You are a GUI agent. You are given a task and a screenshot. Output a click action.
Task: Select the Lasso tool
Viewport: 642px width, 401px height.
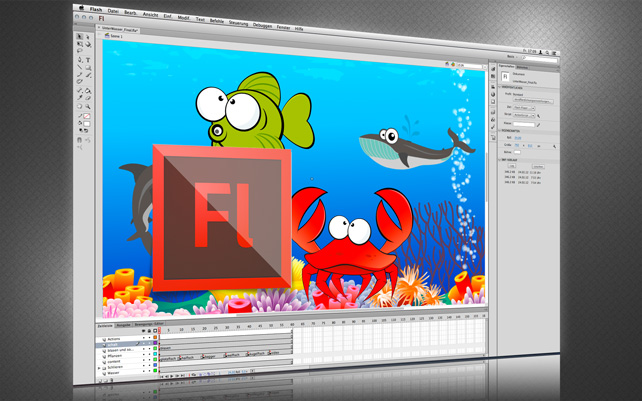click(79, 51)
